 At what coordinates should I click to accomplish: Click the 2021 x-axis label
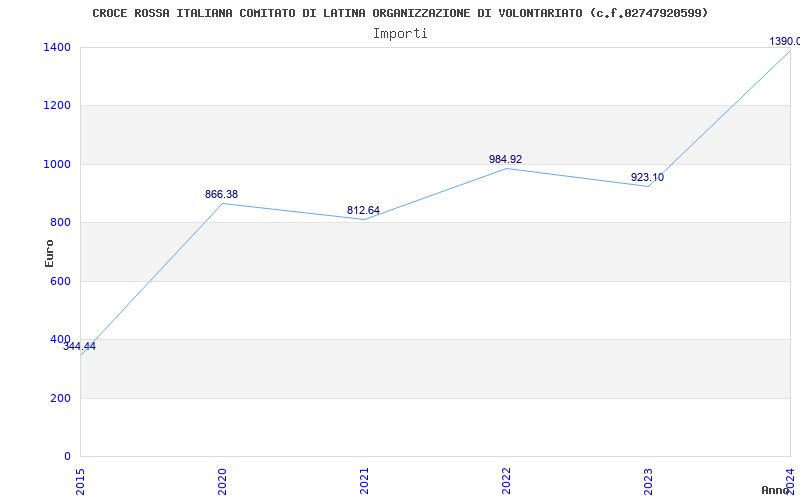coord(364,481)
